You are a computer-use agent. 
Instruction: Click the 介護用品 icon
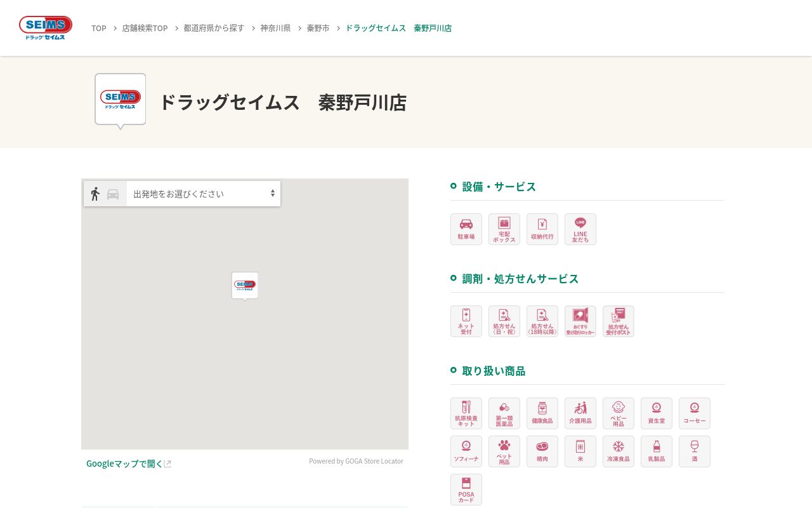[580, 413]
